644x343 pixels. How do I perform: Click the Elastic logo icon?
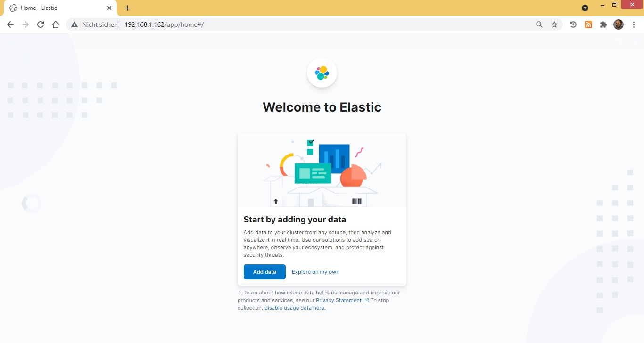pyautogui.click(x=322, y=73)
